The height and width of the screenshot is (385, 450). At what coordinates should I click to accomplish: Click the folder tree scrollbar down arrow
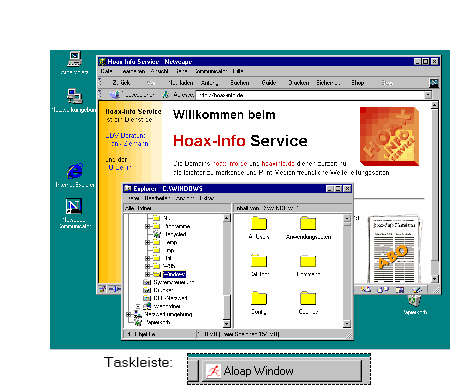pos(226,323)
